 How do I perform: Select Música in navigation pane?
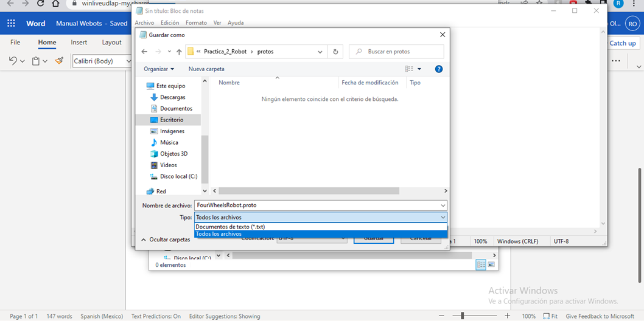coord(164,142)
